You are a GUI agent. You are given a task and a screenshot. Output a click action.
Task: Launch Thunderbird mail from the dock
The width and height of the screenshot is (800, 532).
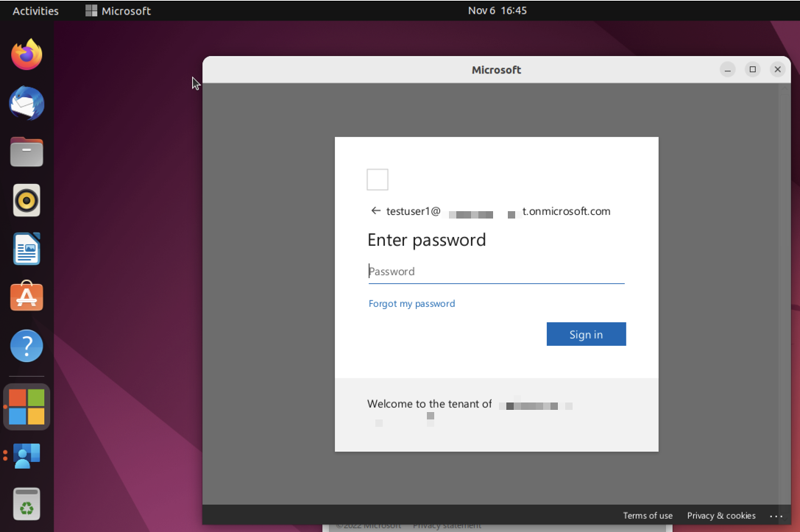tap(27, 104)
